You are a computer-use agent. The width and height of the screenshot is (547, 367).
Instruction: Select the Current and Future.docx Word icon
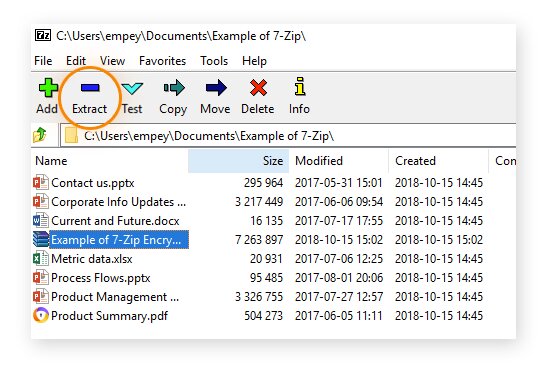[40, 220]
